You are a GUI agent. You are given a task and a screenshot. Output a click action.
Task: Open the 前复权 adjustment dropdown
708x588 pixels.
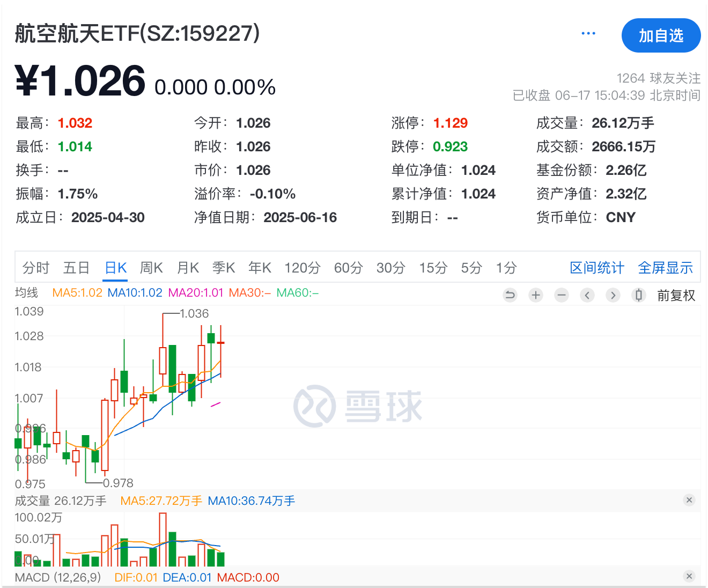coord(676,296)
